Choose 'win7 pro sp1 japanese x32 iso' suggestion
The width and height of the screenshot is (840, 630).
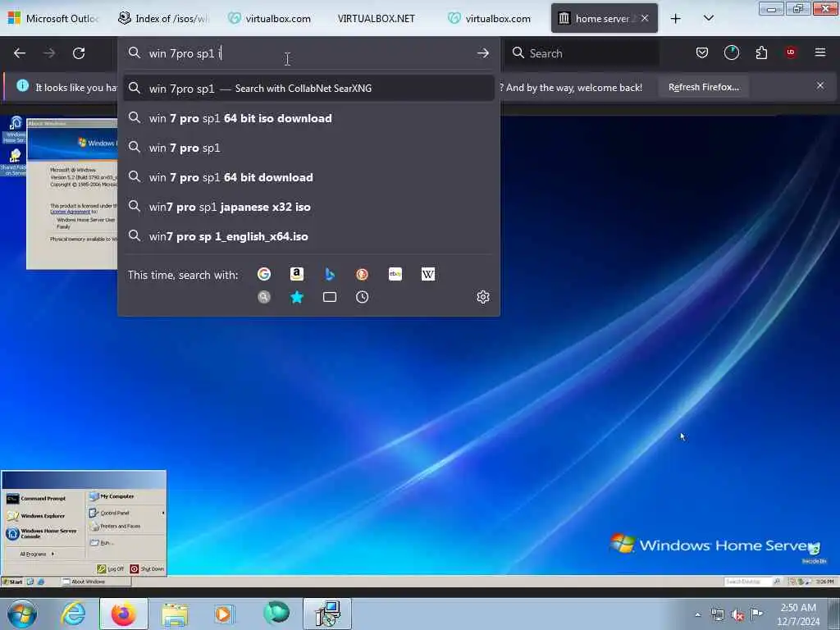coord(308,206)
